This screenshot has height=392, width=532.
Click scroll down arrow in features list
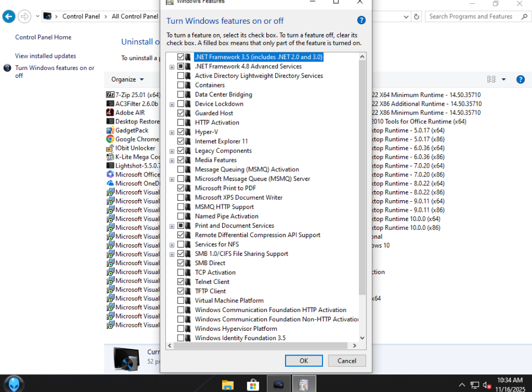pos(362,338)
